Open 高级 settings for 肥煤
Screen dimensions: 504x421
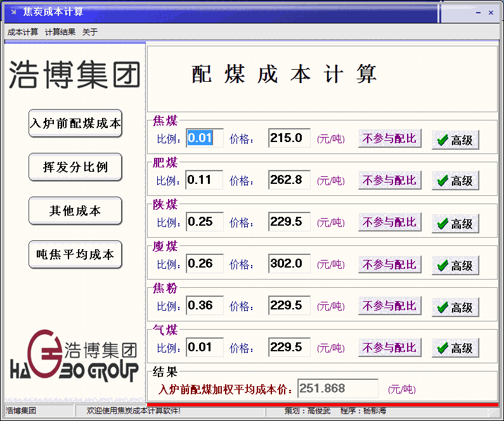coord(455,181)
